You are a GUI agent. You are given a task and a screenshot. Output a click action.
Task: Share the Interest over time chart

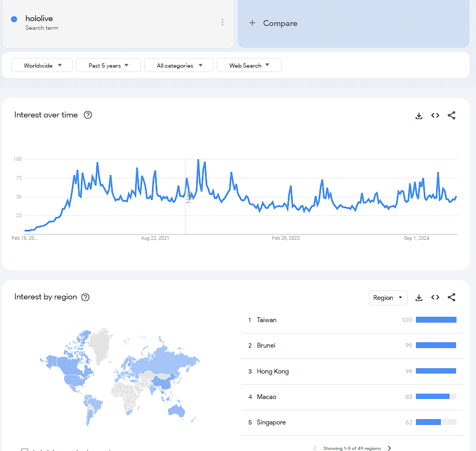click(x=452, y=115)
